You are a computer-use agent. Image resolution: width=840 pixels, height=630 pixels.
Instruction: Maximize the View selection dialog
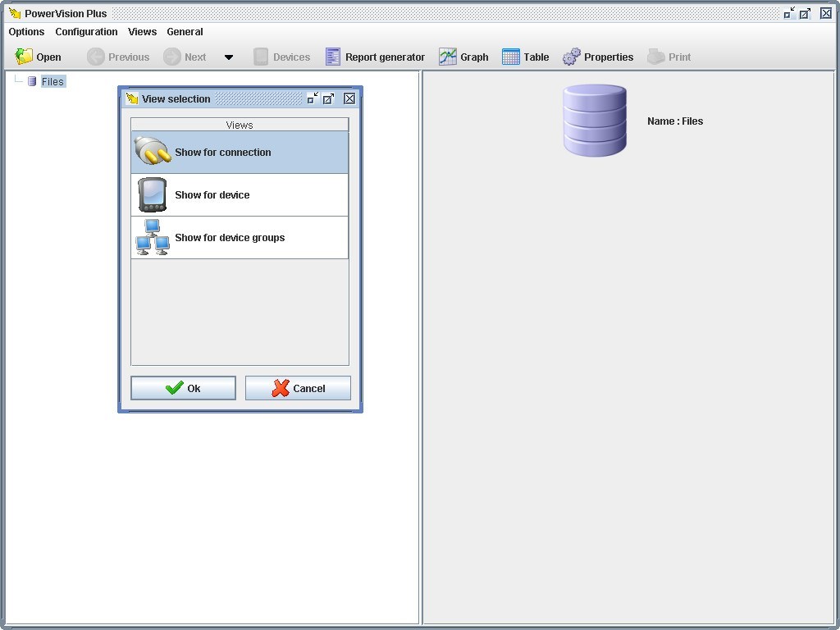328,98
